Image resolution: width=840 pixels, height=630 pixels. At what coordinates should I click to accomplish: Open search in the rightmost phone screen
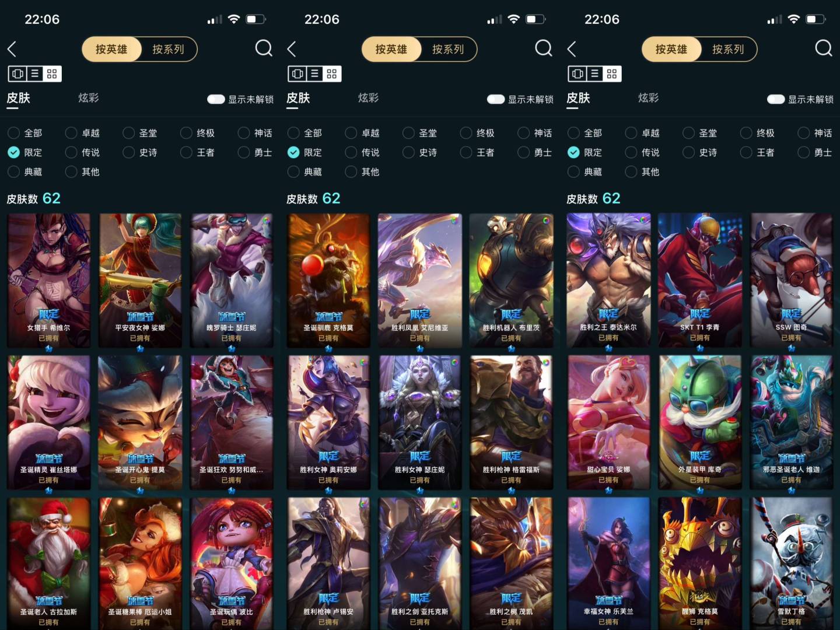824,48
